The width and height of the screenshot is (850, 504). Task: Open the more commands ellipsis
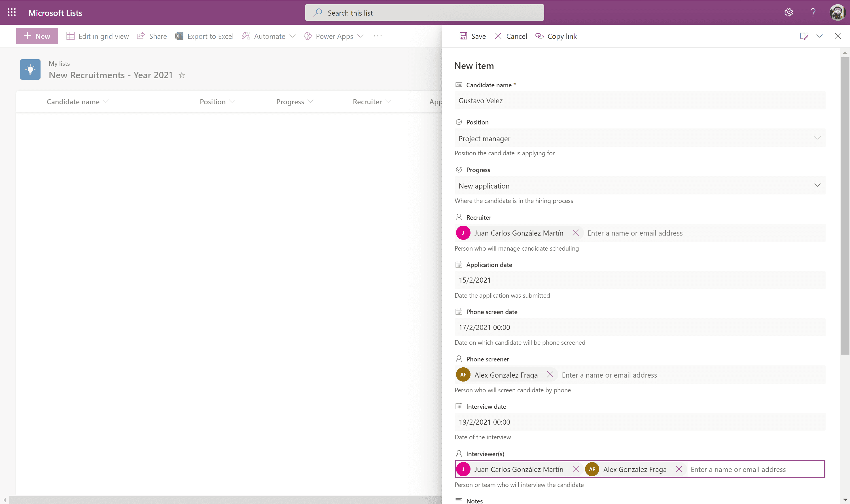tap(378, 36)
